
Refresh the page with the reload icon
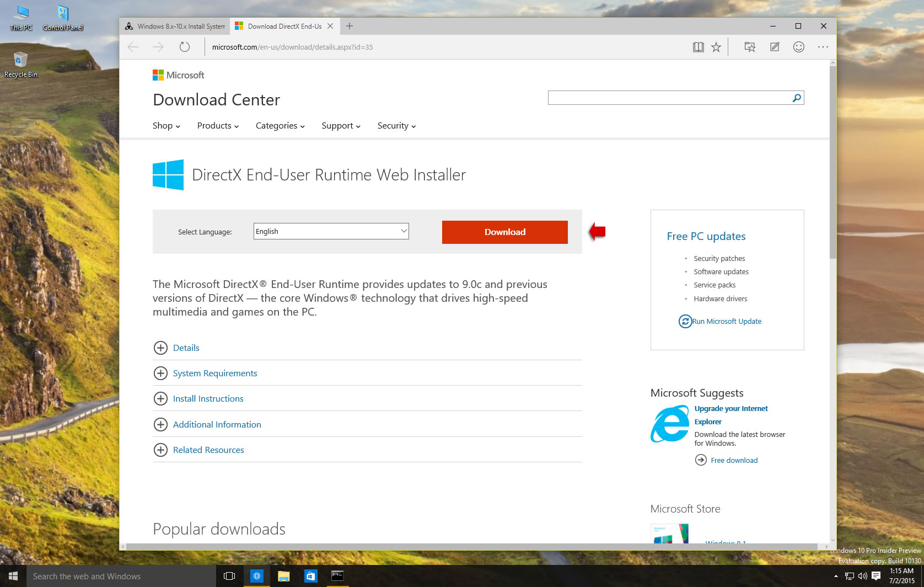pos(185,47)
